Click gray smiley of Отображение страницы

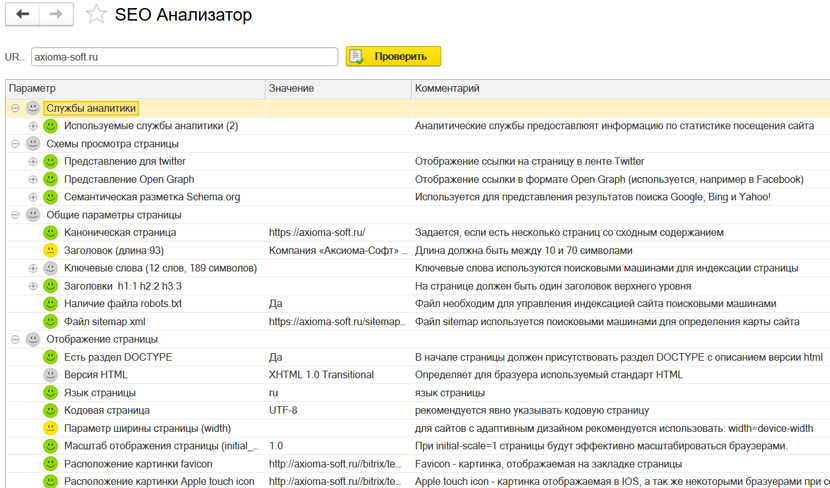33,339
